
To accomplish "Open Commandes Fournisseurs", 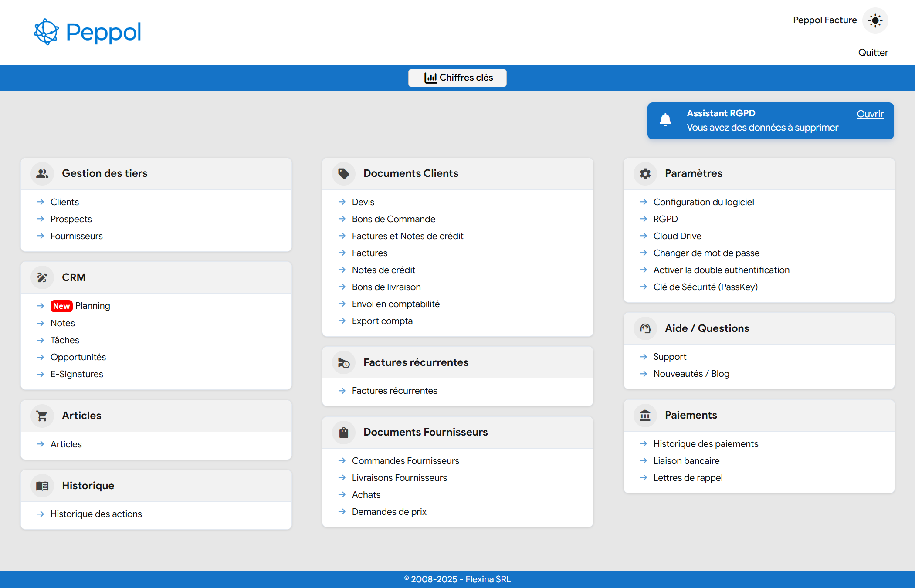I will [406, 461].
